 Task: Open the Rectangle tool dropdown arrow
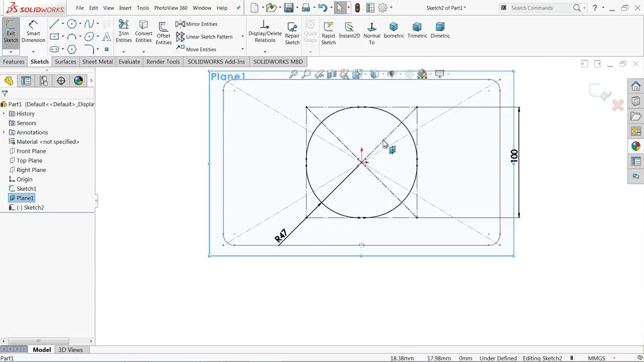[x=62, y=37]
